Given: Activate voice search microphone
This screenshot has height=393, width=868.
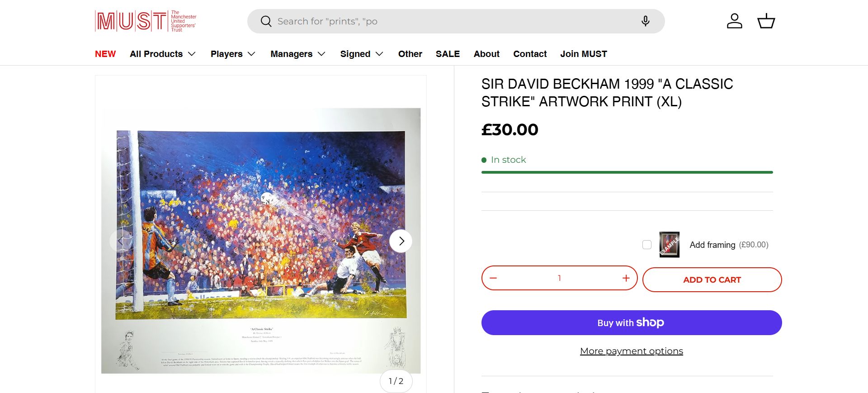Looking at the screenshot, I should 645,21.
